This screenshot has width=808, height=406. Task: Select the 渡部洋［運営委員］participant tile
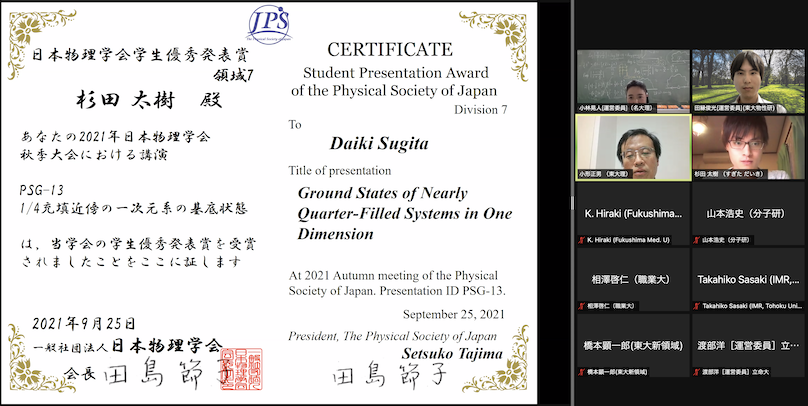pos(748,345)
